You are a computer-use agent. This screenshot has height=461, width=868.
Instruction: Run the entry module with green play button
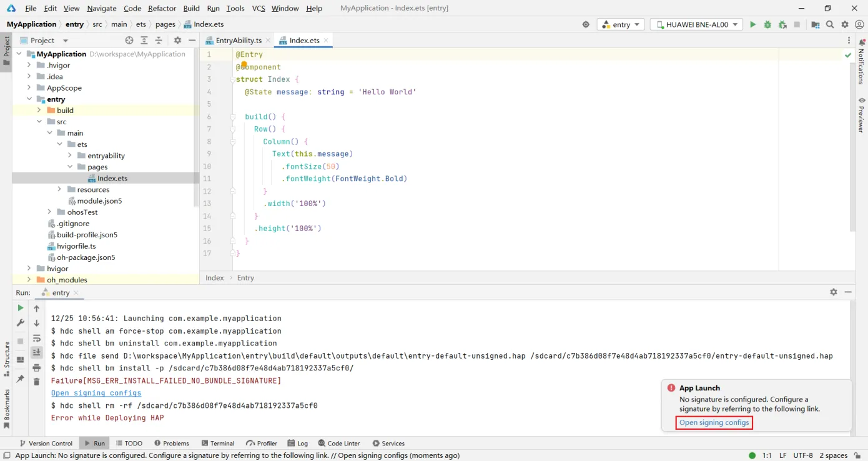click(x=752, y=24)
